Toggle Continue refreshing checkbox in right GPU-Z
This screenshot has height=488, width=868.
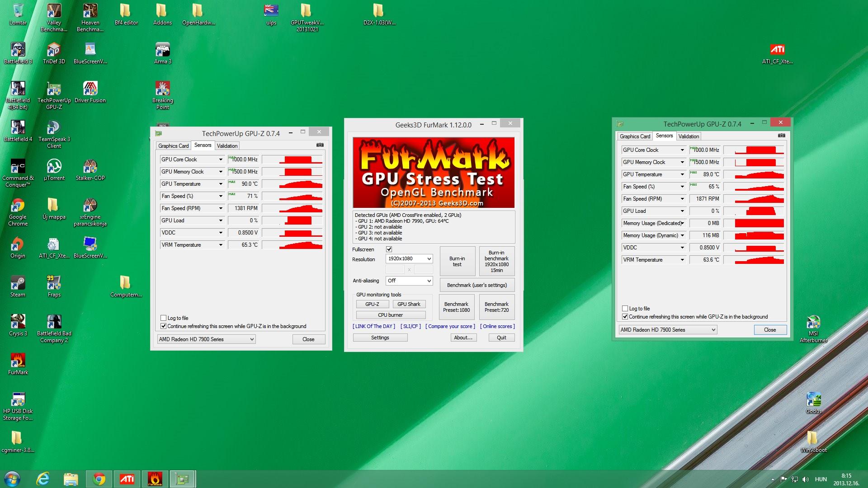point(625,317)
